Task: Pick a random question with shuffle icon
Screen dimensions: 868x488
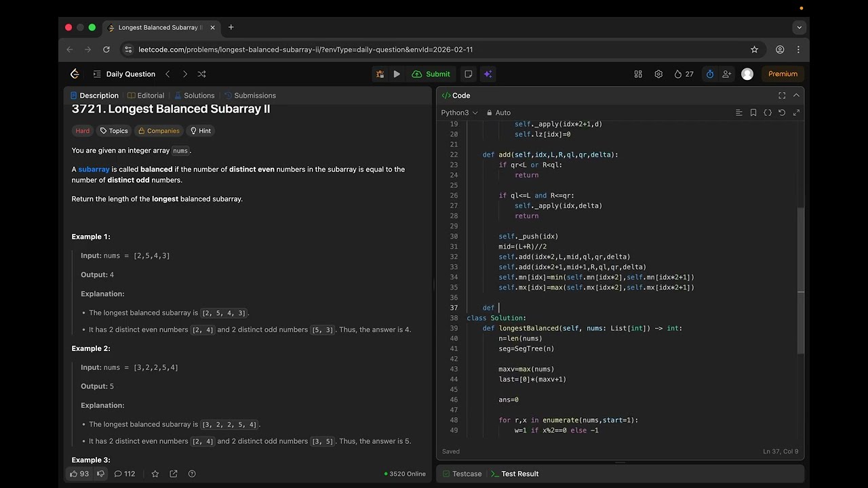Action: tap(201, 74)
